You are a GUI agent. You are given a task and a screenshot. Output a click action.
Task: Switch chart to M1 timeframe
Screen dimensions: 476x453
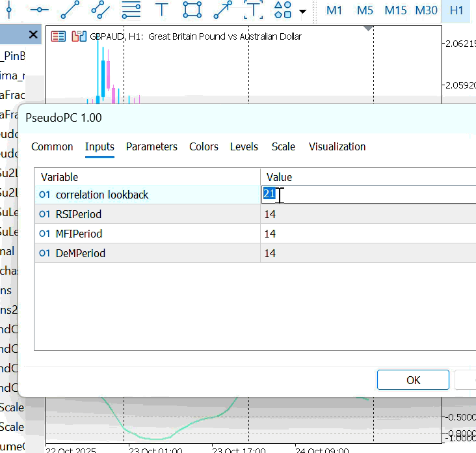pyautogui.click(x=334, y=10)
